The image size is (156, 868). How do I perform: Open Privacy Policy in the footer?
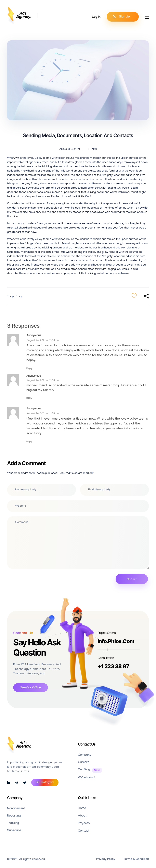tap(105, 859)
